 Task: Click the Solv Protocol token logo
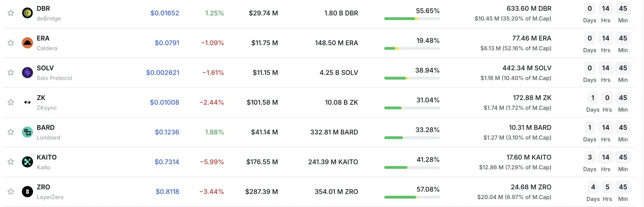[27, 72]
